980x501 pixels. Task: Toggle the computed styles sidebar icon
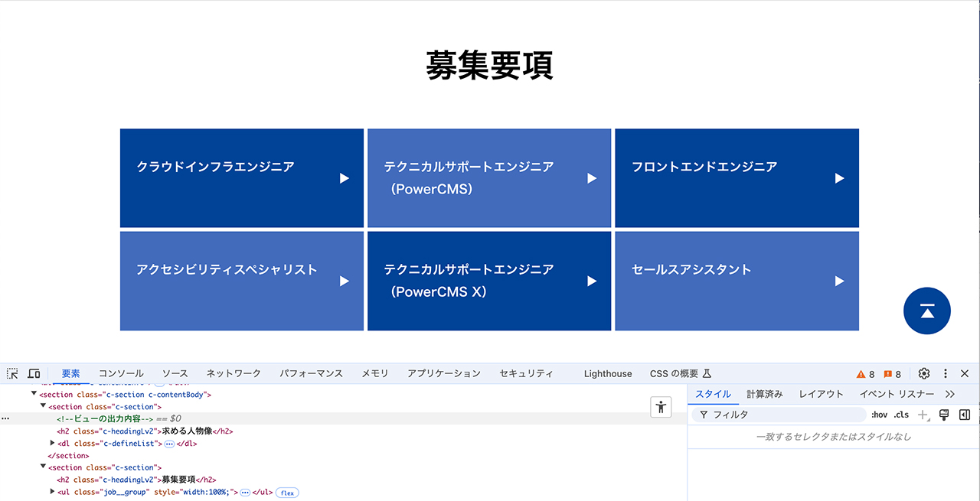[965, 415]
